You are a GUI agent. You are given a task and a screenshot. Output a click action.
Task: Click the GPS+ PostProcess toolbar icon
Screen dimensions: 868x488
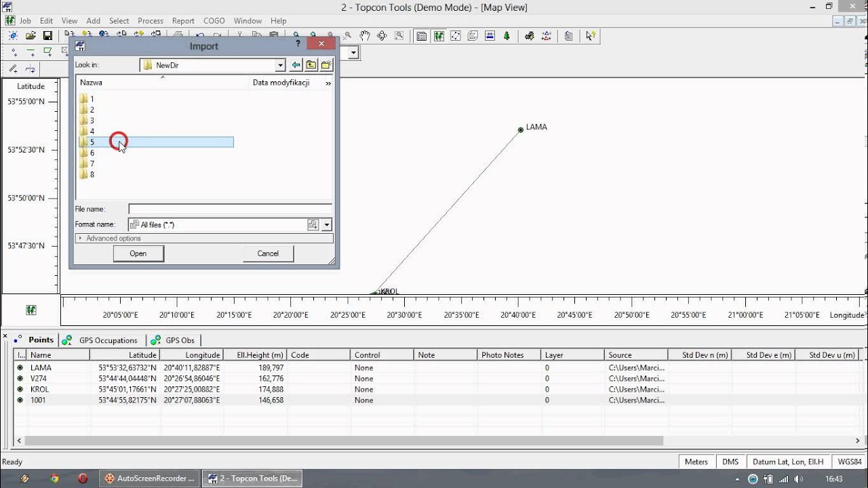(x=530, y=36)
